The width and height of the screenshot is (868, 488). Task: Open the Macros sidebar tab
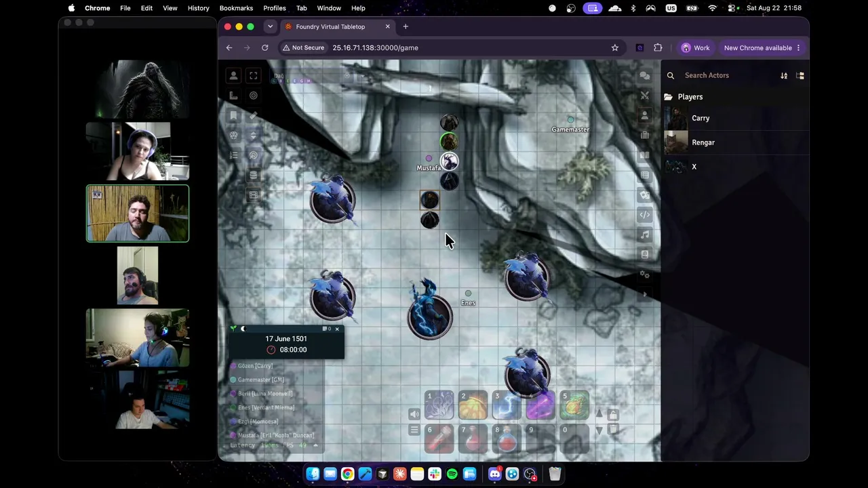tap(645, 215)
